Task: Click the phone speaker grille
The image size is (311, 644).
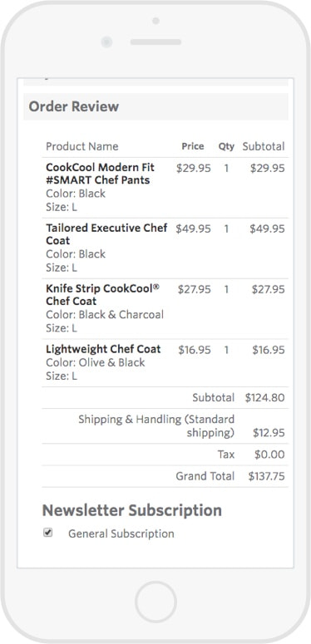Action: tap(155, 42)
